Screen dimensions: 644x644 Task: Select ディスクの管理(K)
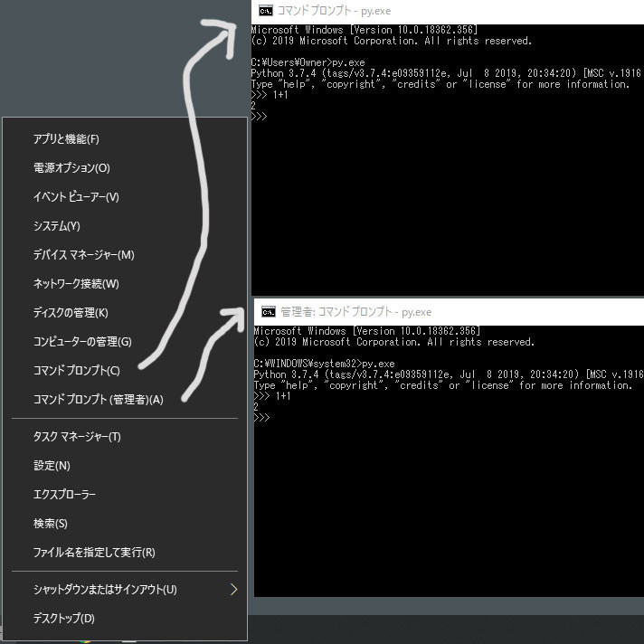125,313
